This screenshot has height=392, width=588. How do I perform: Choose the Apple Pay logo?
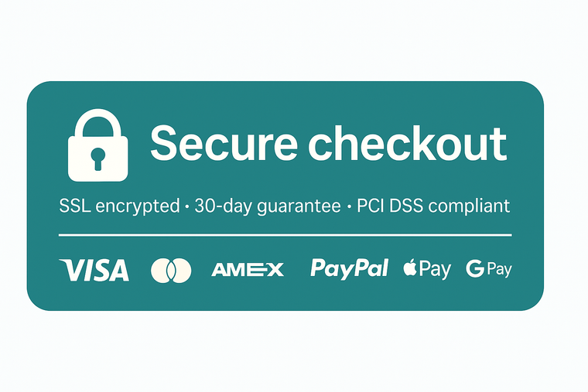(x=426, y=269)
